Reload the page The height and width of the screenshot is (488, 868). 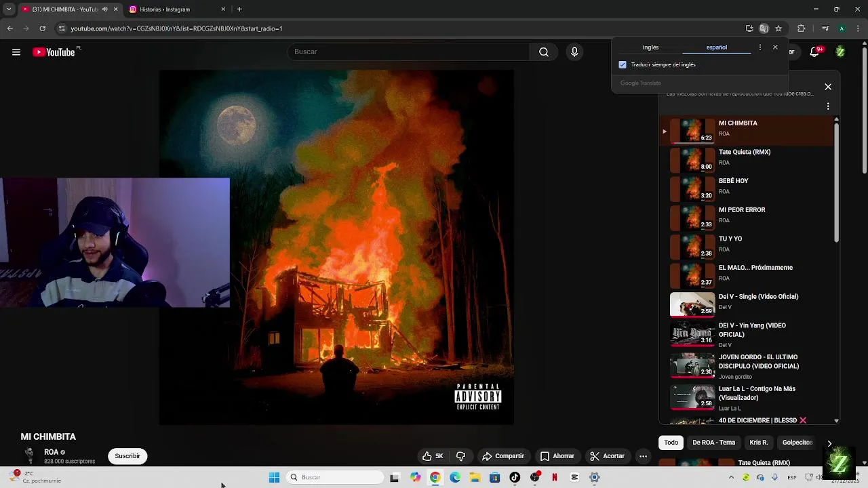pyautogui.click(x=42, y=28)
